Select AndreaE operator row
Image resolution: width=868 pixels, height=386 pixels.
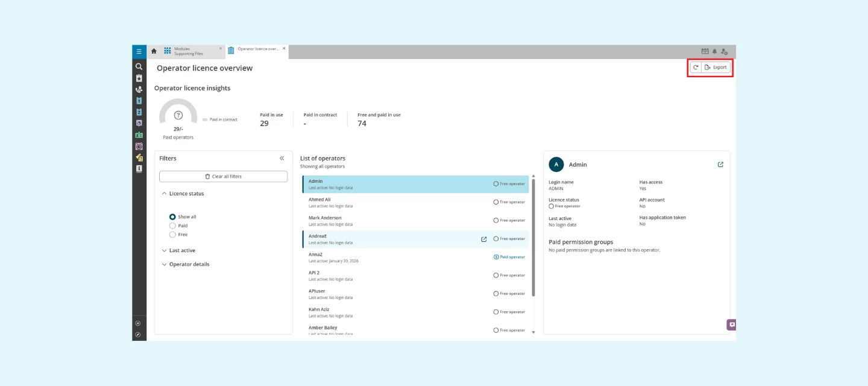point(415,239)
